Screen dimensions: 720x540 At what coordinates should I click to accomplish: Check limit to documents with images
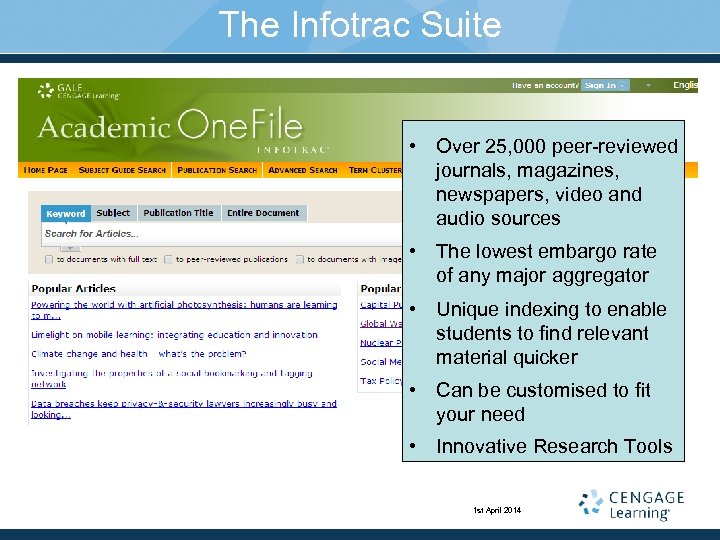(x=299, y=259)
